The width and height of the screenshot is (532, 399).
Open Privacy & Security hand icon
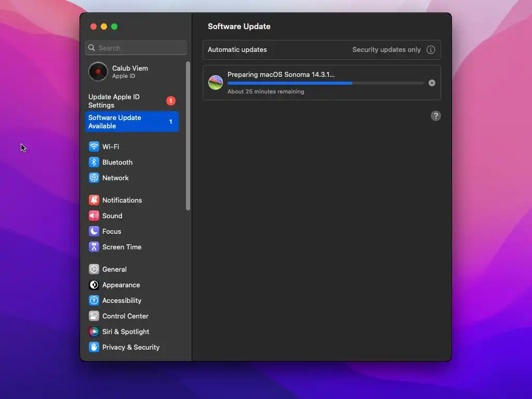tap(94, 348)
